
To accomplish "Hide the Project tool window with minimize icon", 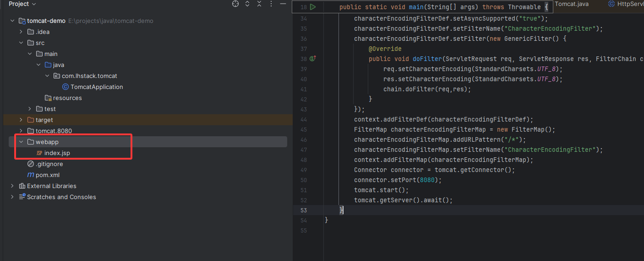I will 284,4.
